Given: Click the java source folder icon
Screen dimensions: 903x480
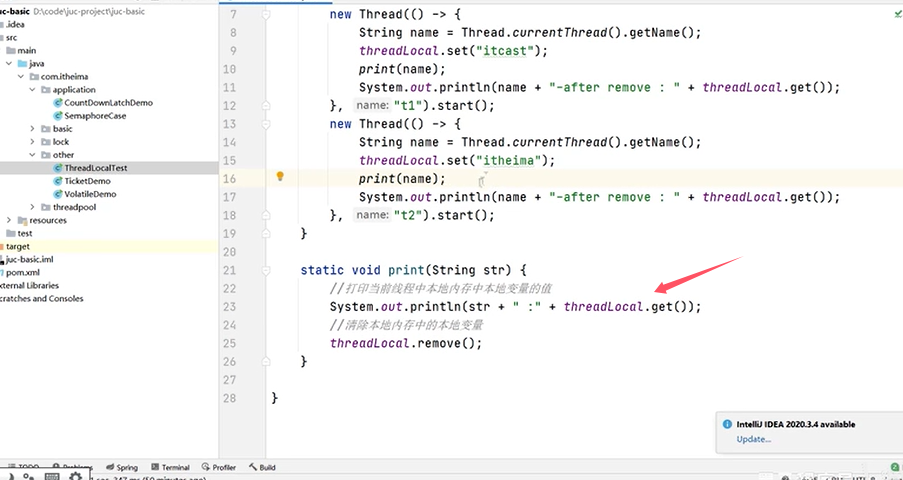Looking at the screenshot, I should 22,63.
